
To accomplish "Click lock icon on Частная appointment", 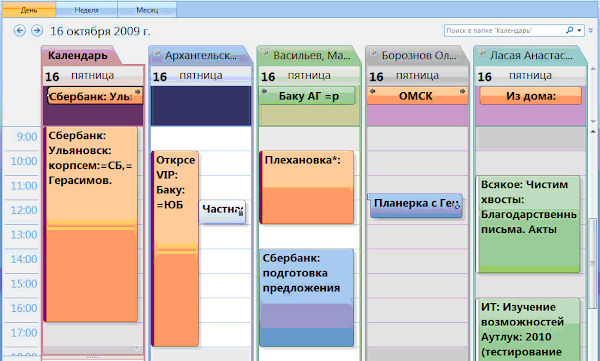I will coord(241,213).
